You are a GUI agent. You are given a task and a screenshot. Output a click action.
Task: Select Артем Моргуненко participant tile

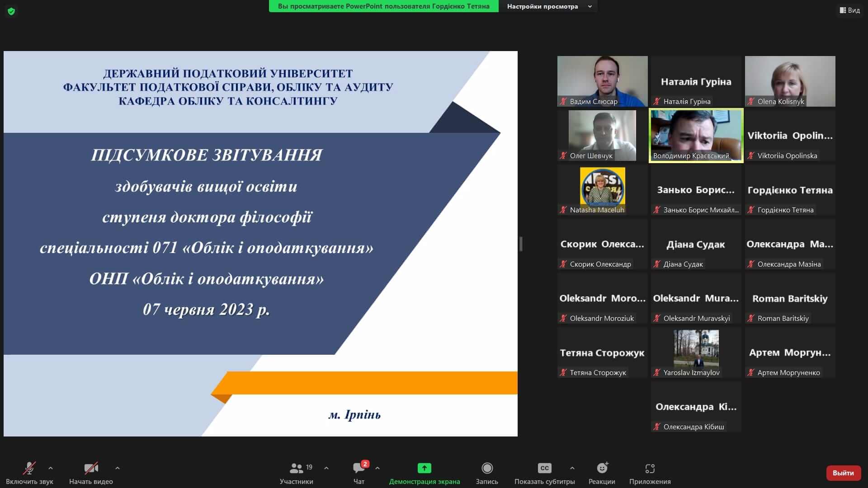790,352
